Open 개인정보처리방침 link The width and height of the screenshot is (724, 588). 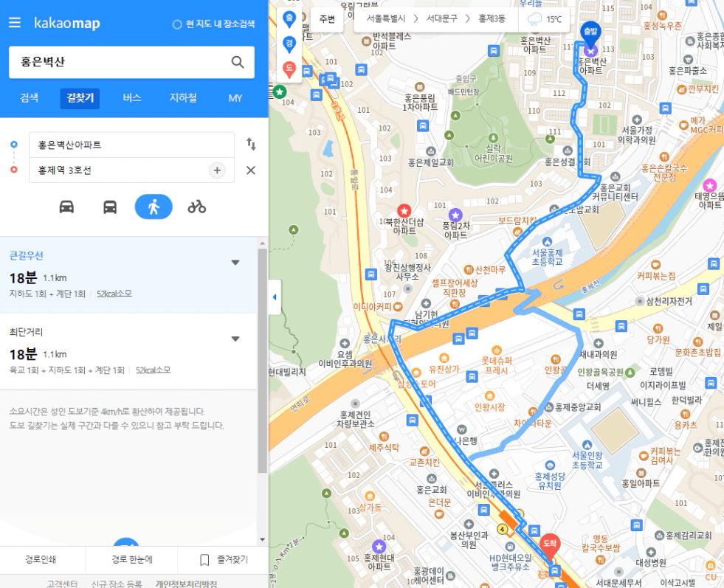coord(186,584)
